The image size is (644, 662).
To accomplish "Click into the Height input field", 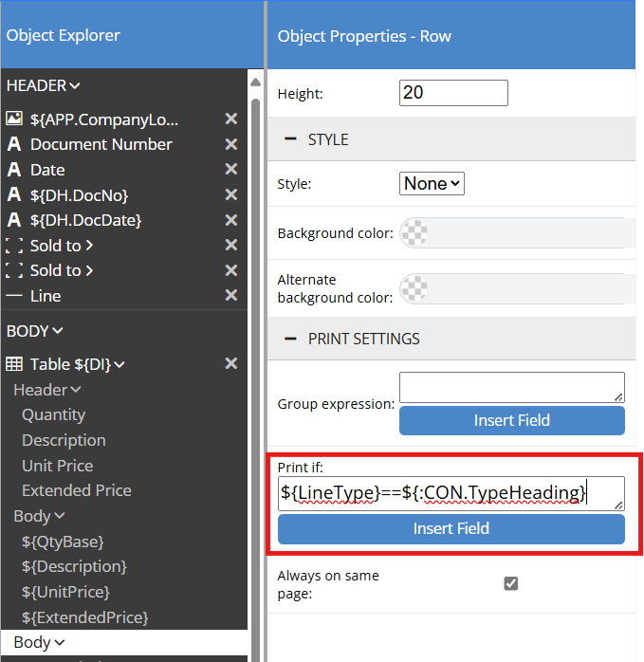I will (453, 93).
